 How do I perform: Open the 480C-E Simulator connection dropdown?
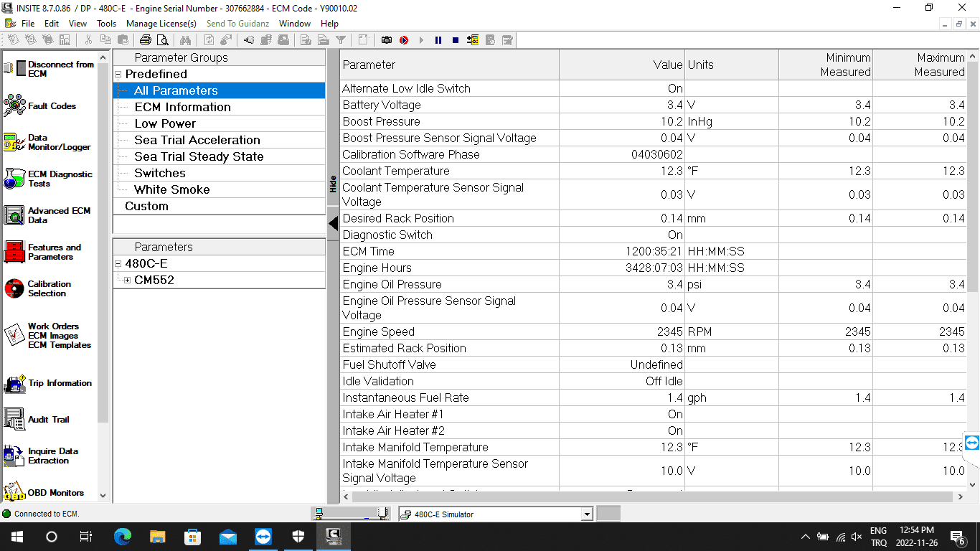(587, 514)
